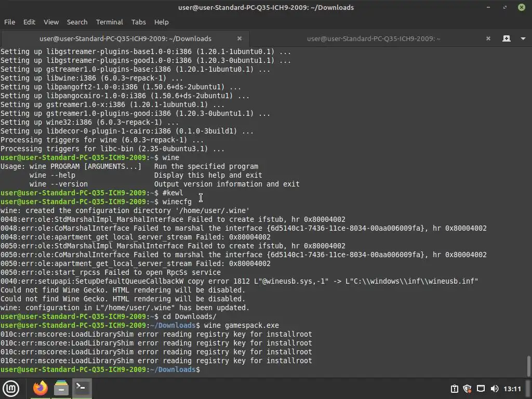Open the Tabs menu

[138, 22]
